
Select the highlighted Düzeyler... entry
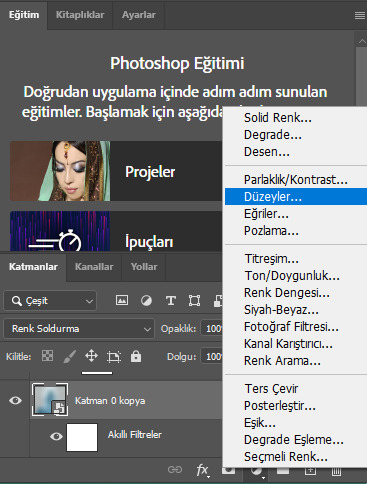[296, 197]
